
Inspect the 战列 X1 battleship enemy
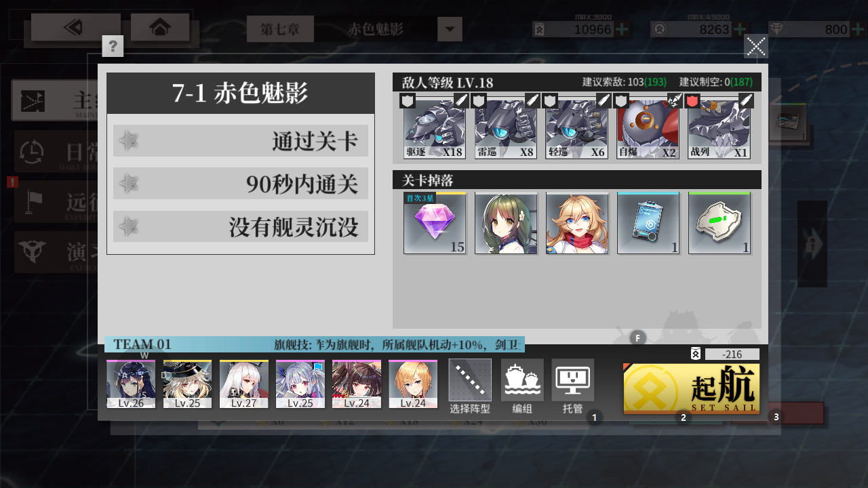click(719, 127)
